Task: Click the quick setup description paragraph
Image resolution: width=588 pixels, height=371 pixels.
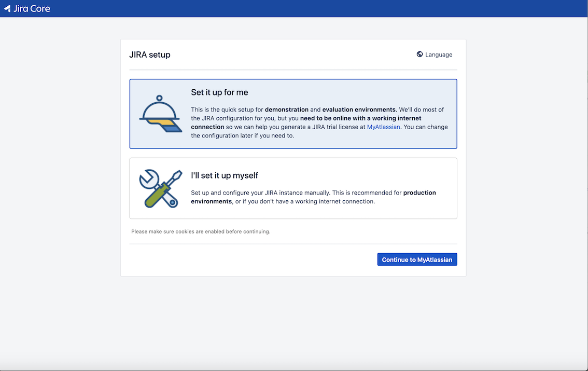Action: pos(319,122)
